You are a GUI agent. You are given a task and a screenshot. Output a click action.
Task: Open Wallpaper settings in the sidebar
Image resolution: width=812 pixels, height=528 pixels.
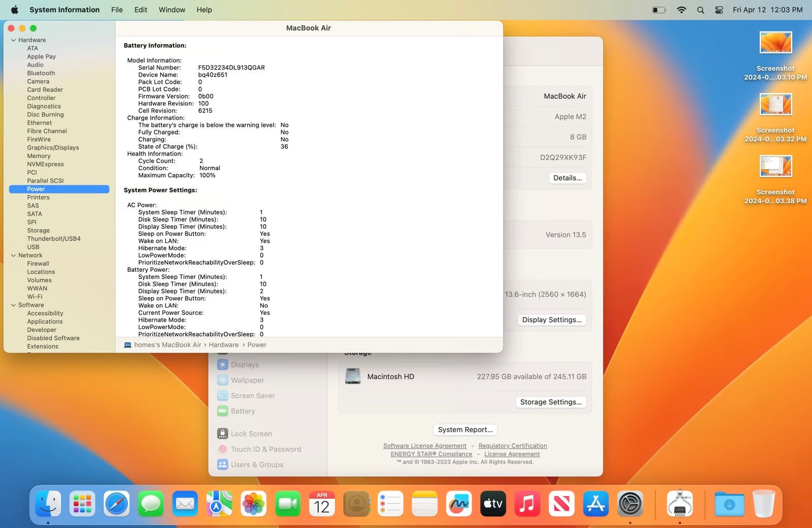coord(247,380)
